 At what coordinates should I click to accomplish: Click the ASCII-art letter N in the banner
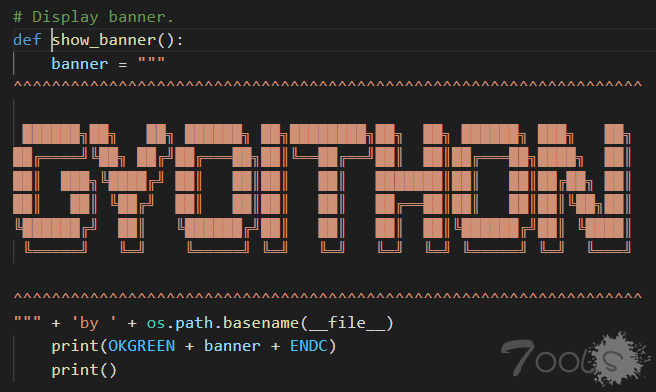tap(584, 188)
